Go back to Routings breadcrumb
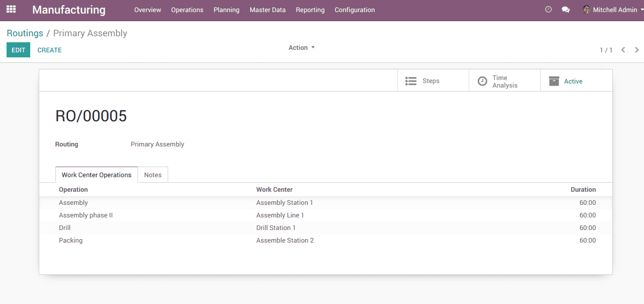 25,33
